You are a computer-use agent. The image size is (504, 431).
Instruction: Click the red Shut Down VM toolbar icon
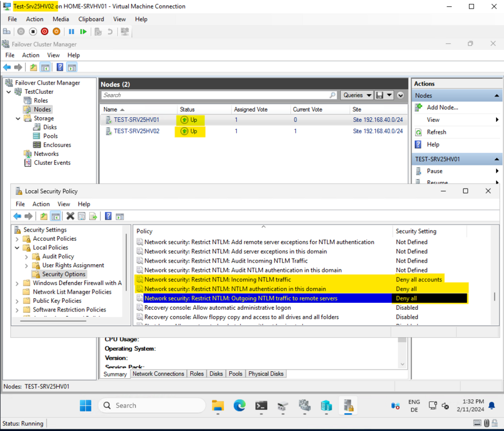pyautogui.click(x=45, y=32)
